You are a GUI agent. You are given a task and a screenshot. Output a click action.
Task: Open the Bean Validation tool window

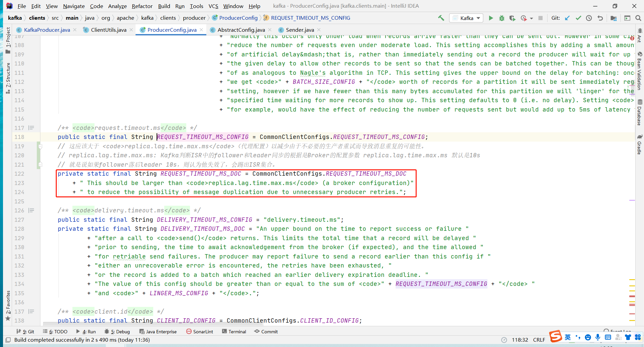[639, 70]
